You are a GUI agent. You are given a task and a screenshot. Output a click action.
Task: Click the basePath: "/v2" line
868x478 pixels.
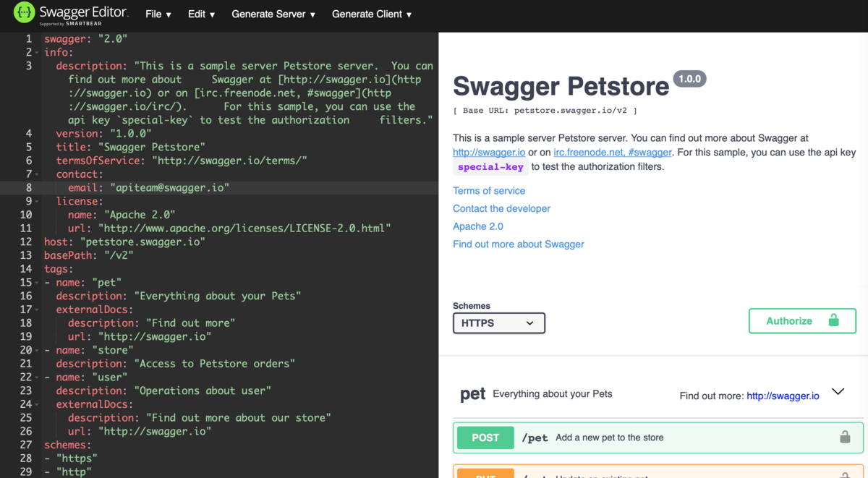[89, 255]
